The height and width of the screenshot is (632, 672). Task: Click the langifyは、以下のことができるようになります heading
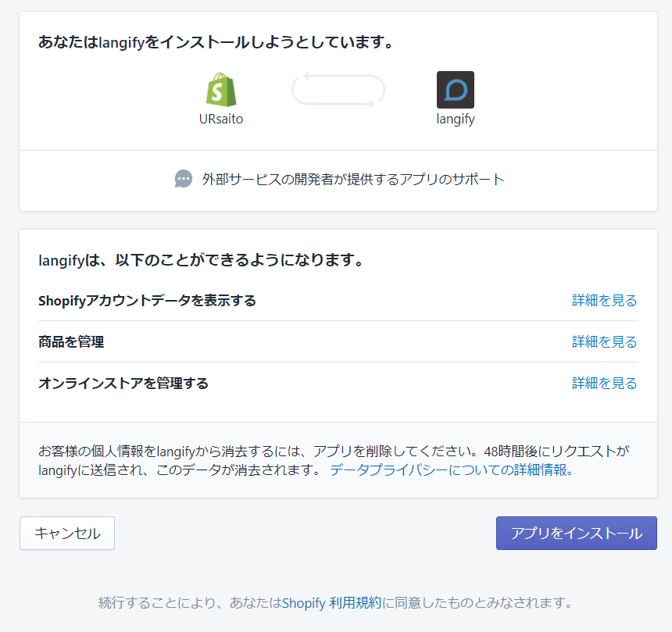pyautogui.click(x=201, y=259)
